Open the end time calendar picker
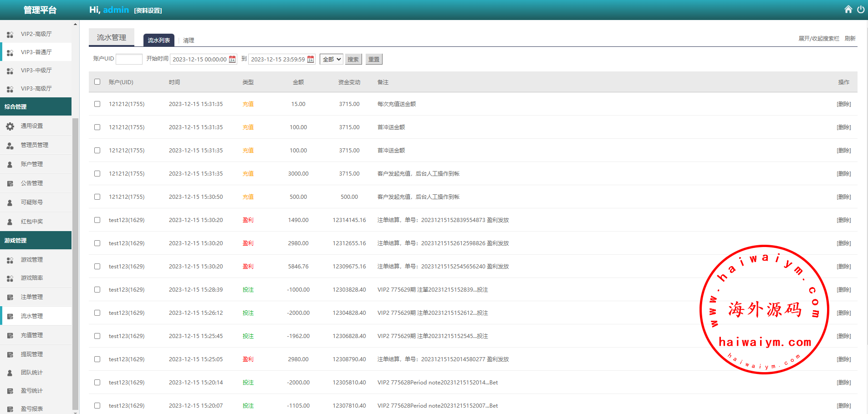This screenshot has height=414, width=868. pos(311,59)
